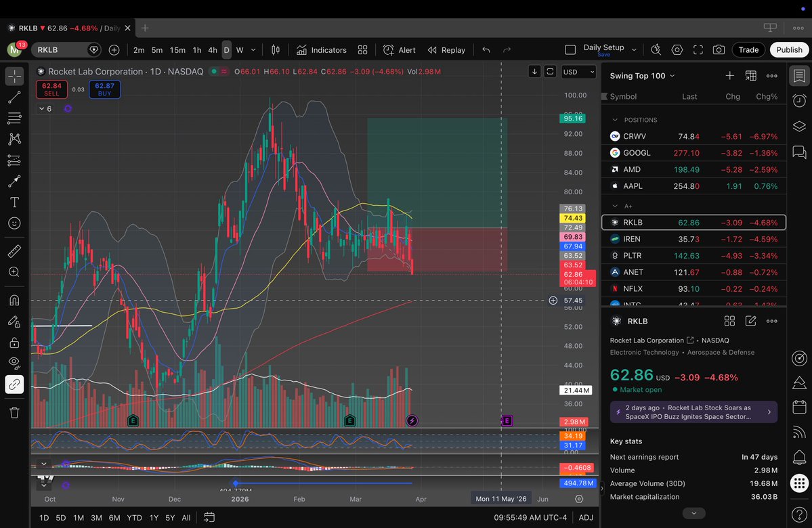
Task: Click the 62.87 BUY button
Action: [x=104, y=89]
